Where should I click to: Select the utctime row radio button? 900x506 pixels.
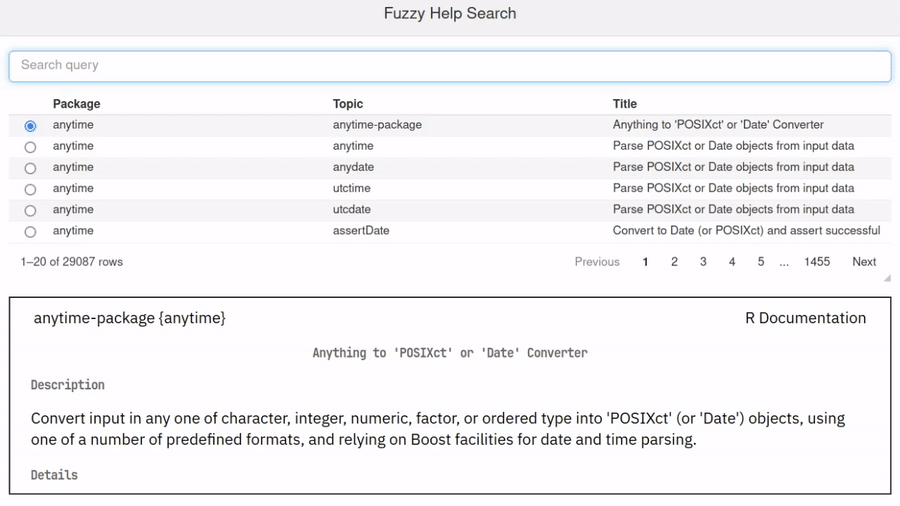point(30,189)
